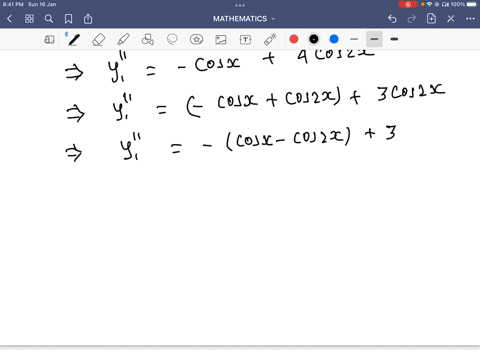Select the Image insert tool
The image size is (480, 360).
pyautogui.click(x=221, y=40)
